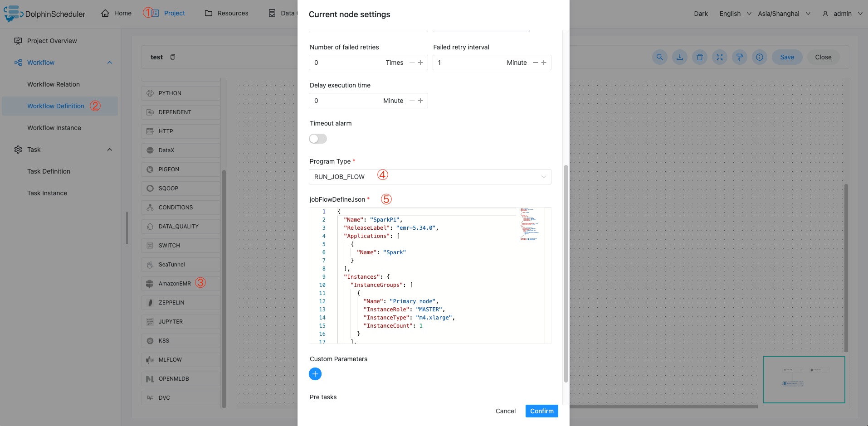The width and height of the screenshot is (868, 426).
Task: Go to Workflow Instance page
Action: click(54, 128)
